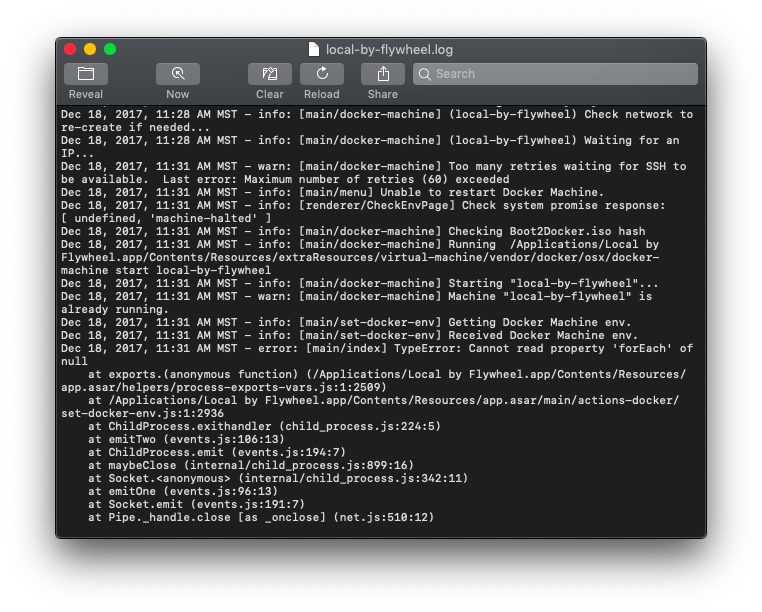The width and height of the screenshot is (762, 612).
Task: Click the Now magnifier icon
Action: click(178, 74)
